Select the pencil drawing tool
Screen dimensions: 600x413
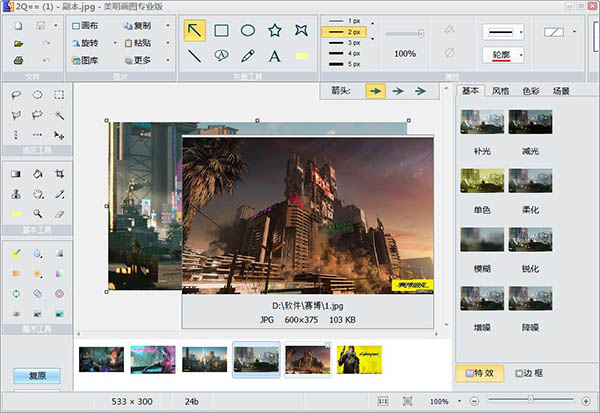point(248,56)
